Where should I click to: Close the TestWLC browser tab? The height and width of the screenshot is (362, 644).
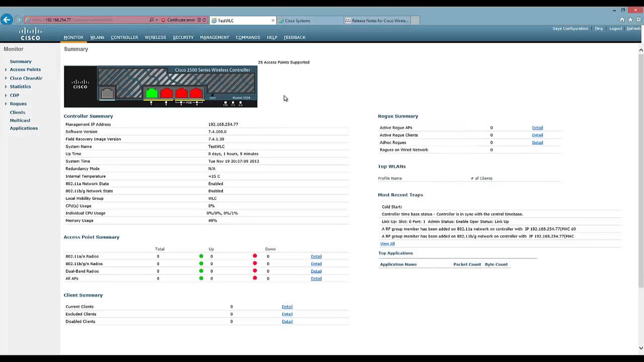click(273, 21)
